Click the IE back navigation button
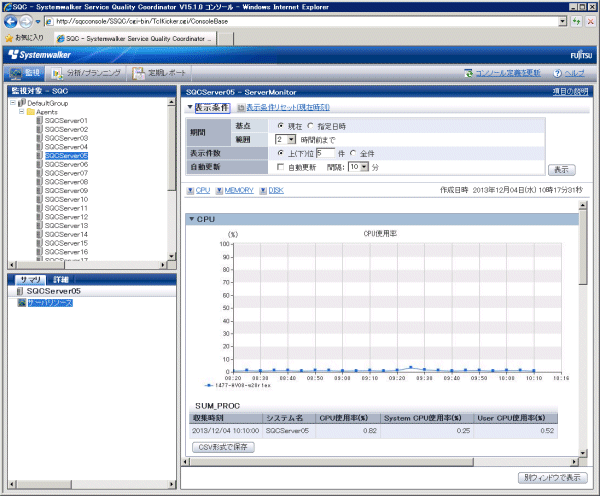The width and height of the screenshot is (600, 496). click(x=11, y=20)
